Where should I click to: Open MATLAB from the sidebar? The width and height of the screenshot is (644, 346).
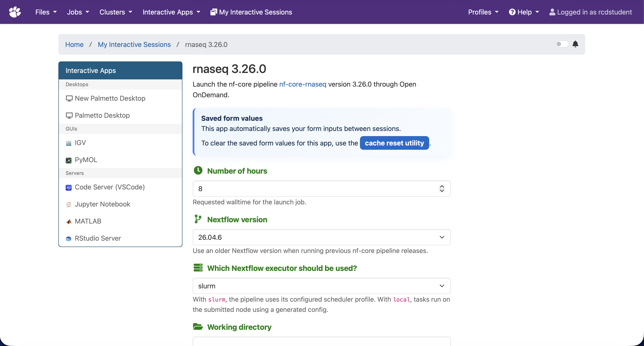click(x=120, y=221)
